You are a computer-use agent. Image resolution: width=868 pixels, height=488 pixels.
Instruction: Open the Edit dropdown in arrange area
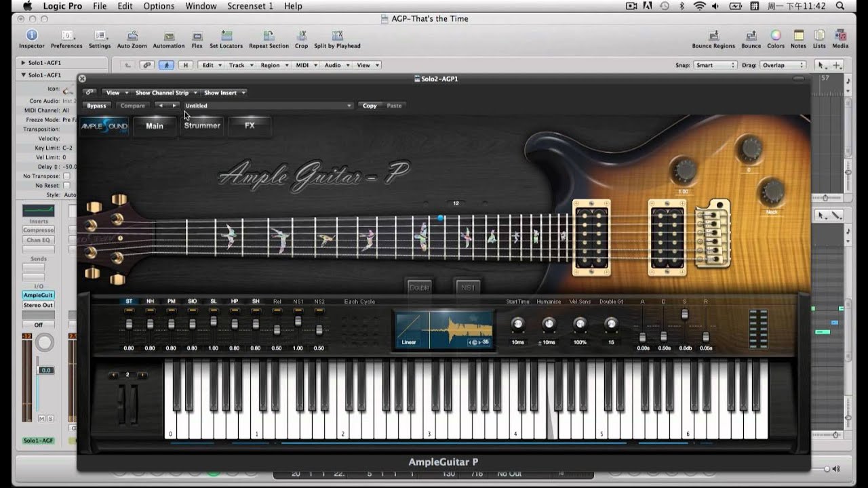click(x=211, y=65)
